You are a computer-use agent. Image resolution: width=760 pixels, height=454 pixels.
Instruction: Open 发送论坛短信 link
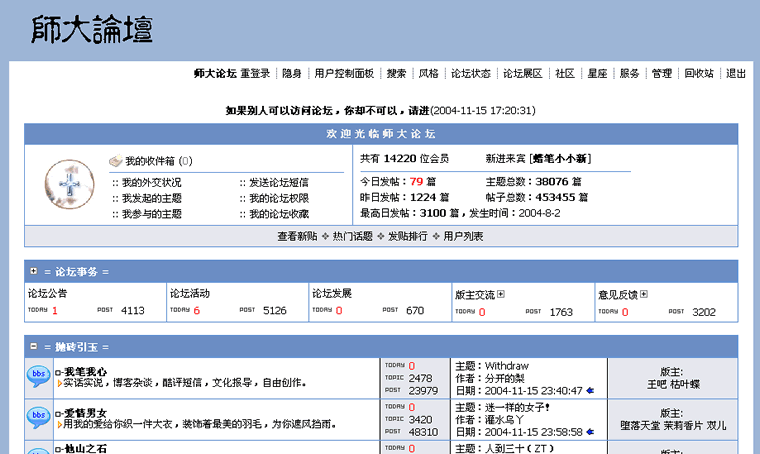[x=278, y=183]
